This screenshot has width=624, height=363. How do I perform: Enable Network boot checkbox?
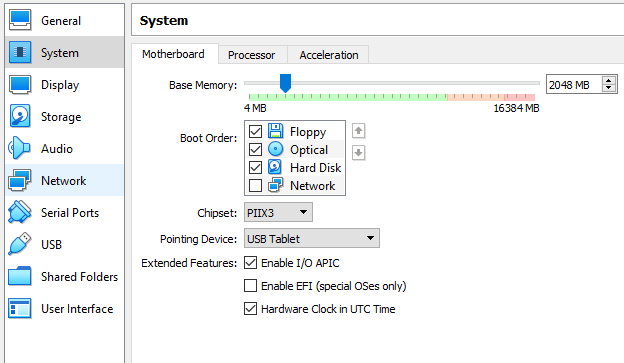(255, 185)
